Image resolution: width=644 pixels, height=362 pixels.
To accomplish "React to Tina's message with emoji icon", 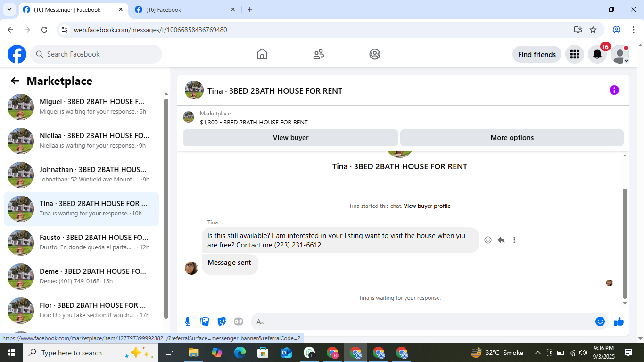I will (x=488, y=240).
